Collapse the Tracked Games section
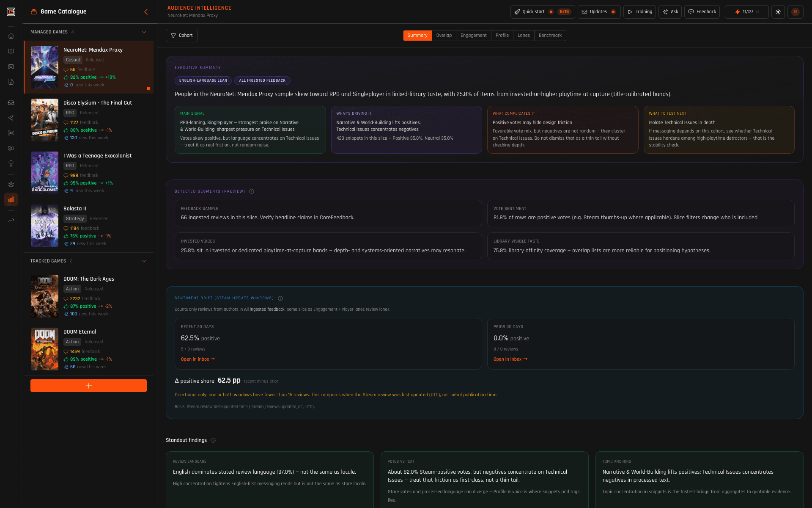Image resolution: width=812 pixels, height=508 pixels. coord(144,261)
